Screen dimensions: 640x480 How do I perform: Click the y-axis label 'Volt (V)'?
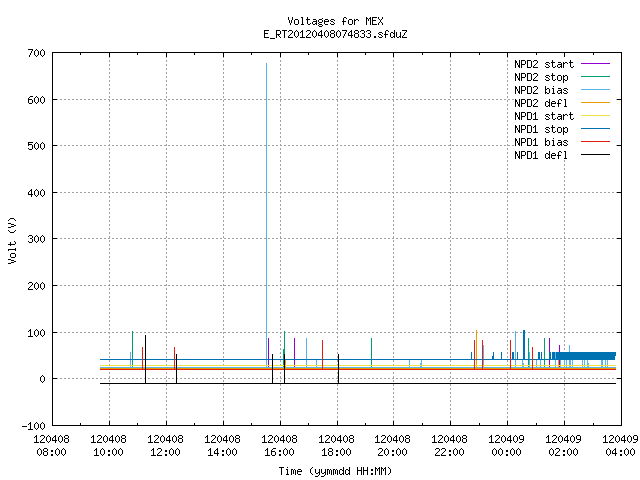(x=12, y=240)
